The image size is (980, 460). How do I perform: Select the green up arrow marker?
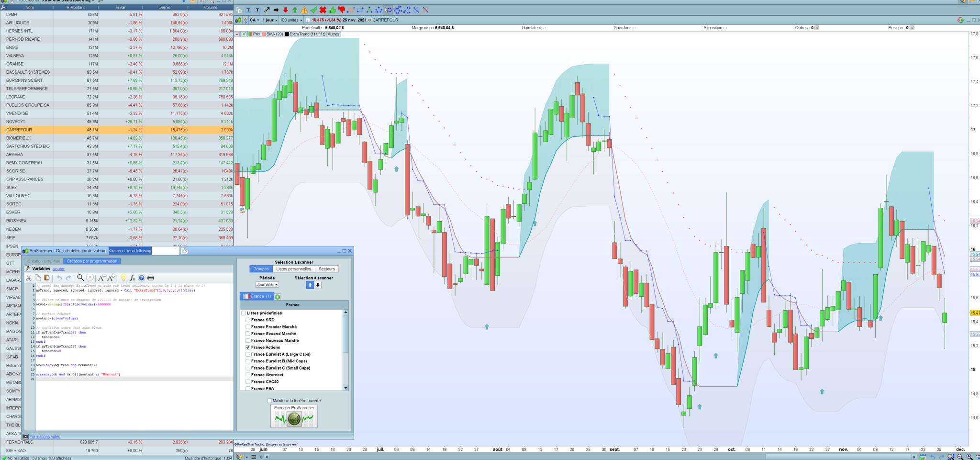coord(295,10)
